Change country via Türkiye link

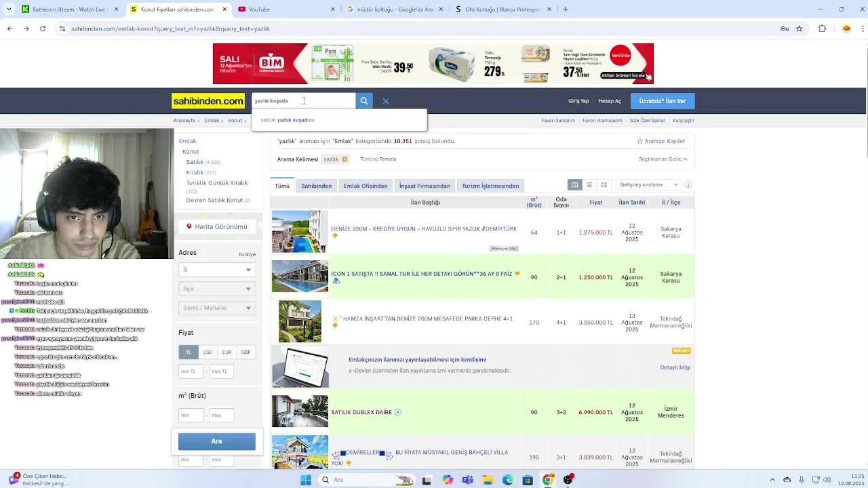[247, 254]
